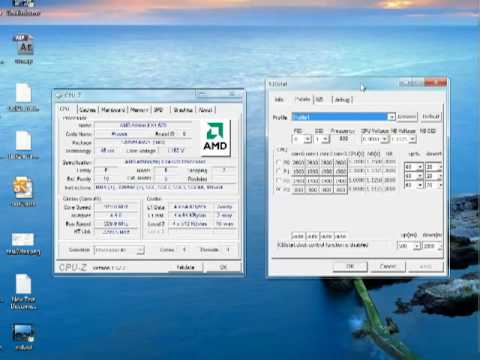Click the processor Name field in CPU-Z
The width and height of the screenshot is (480, 360).
(143, 125)
